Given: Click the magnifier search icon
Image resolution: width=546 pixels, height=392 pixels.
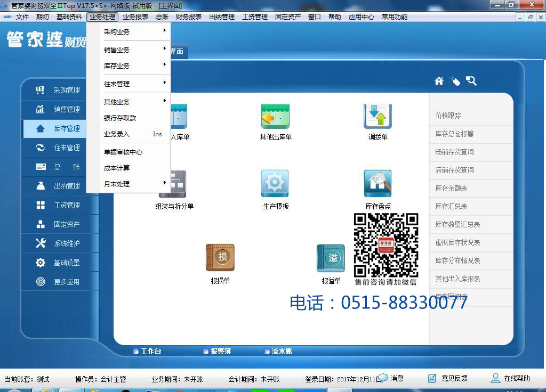Looking at the screenshot, I should pos(471,81).
